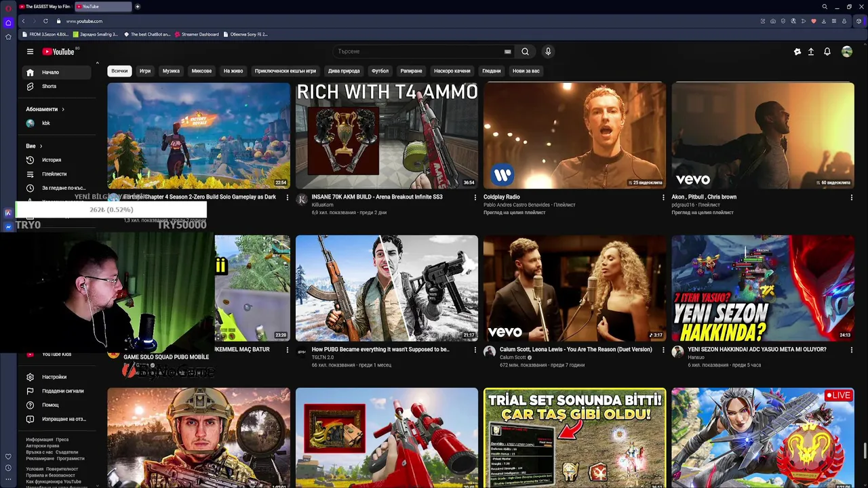
Task: Open the TRIAL SET SONUNDA BITTI thumbnail
Action: [x=574, y=437]
